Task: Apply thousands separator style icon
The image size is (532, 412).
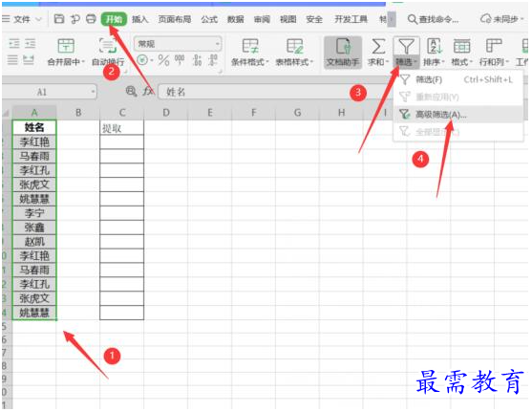Action: point(180,60)
